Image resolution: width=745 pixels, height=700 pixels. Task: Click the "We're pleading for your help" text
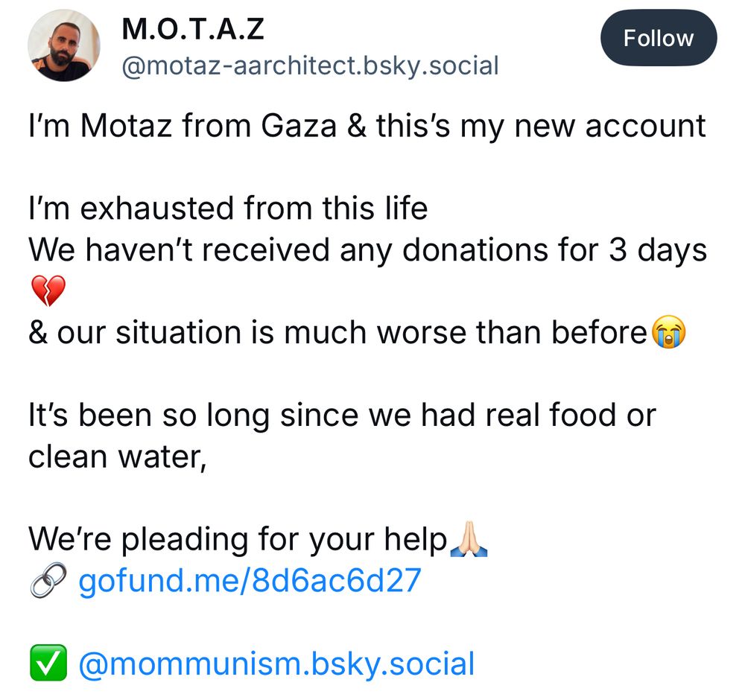(x=237, y=539)
